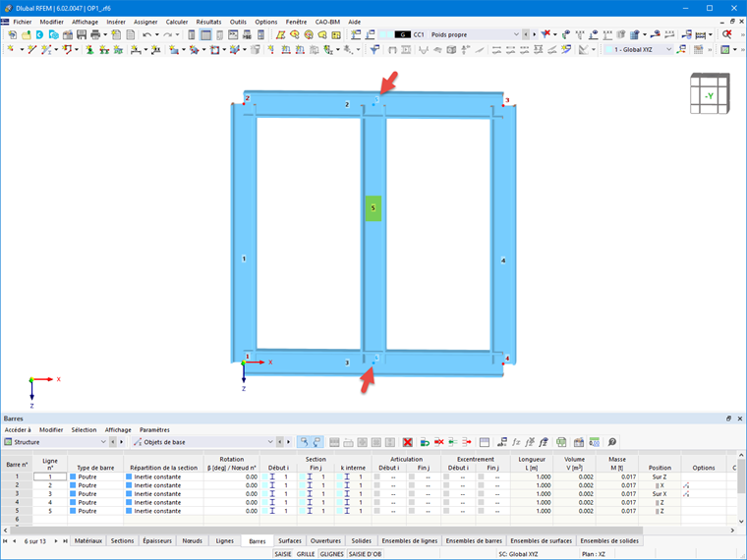Image resolution: width=747 pixels, height=560 pixels.
Task: Click the first Barres table sync selection icon
Action: (x=304, y=442)
